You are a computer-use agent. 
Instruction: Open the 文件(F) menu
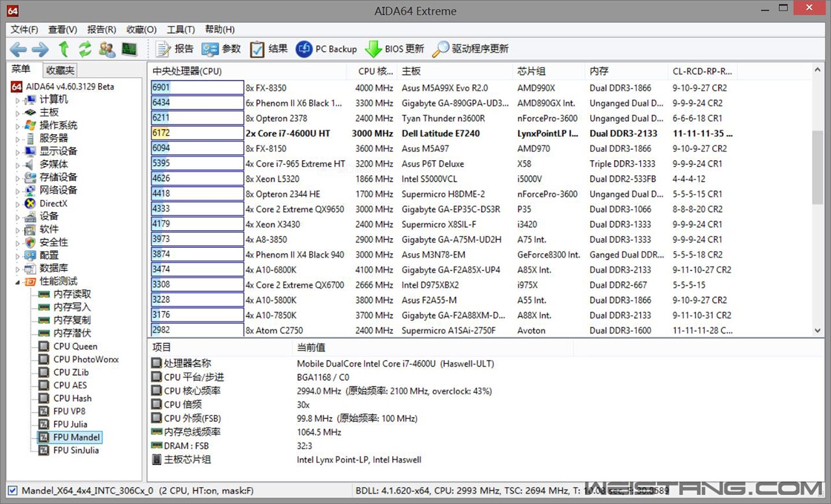25,29
